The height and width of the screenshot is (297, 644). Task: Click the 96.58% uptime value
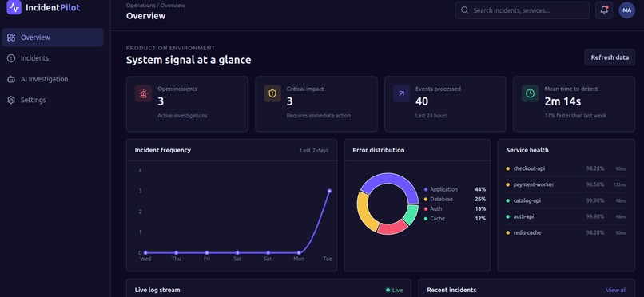[x=595, y=184]
